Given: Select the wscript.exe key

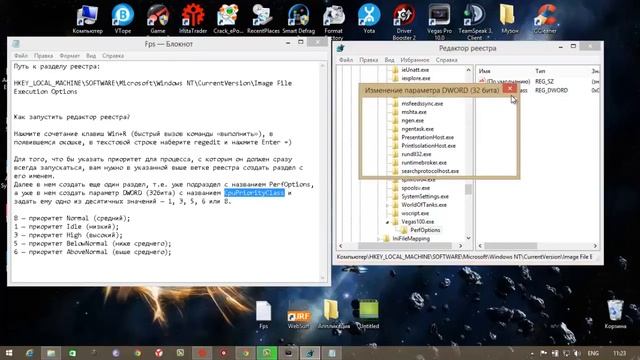Looking at the screenshot, I should [415, 213].
